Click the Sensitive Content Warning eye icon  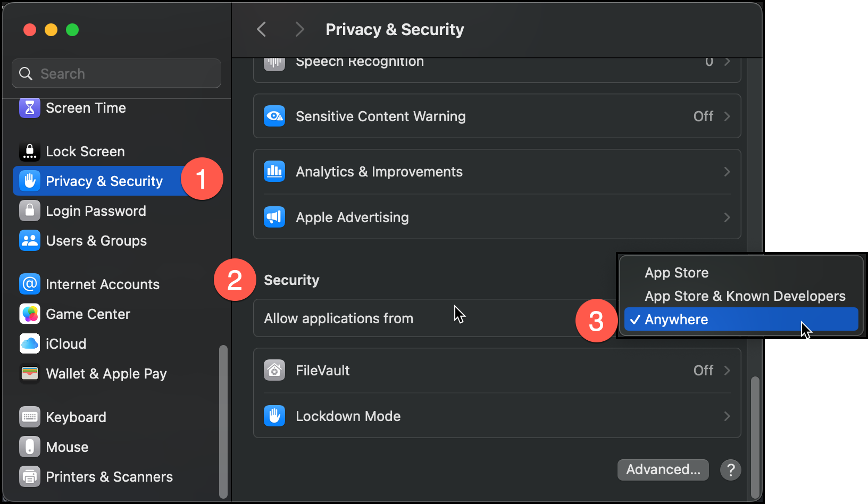(274, 116)
